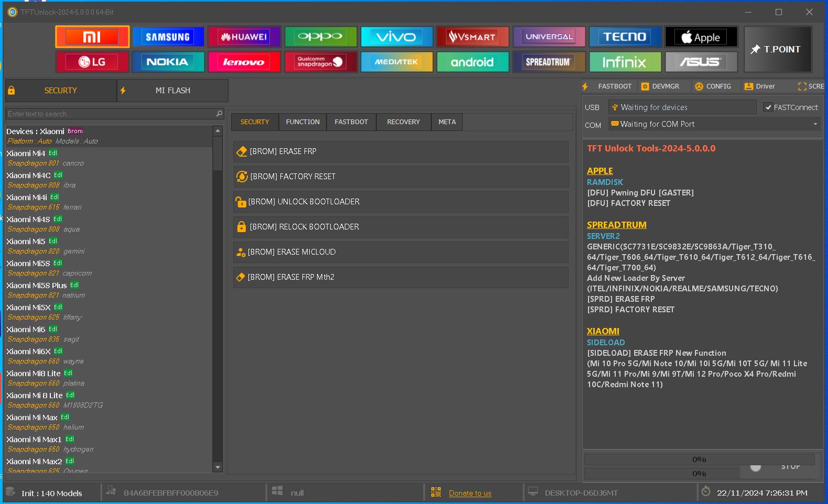Open the Huawei brand section
The image size is (828, 504).
click(x=244, y=37)
